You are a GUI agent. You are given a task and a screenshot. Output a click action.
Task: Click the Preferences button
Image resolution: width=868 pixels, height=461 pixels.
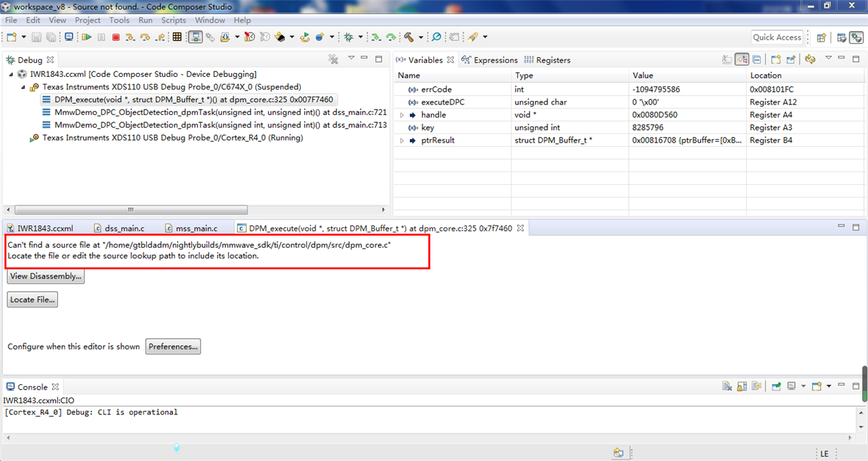(x=173, y=347)
